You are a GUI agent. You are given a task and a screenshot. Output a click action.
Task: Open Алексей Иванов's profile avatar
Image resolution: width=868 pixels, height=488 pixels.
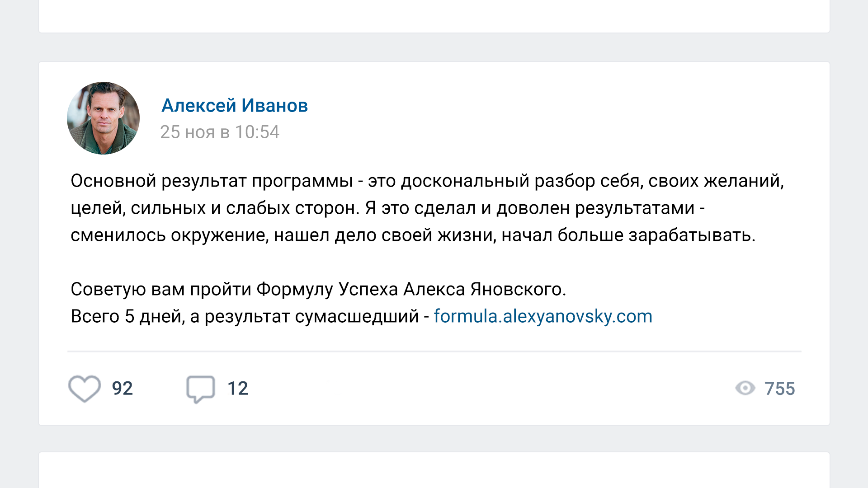tap(103, 118)
